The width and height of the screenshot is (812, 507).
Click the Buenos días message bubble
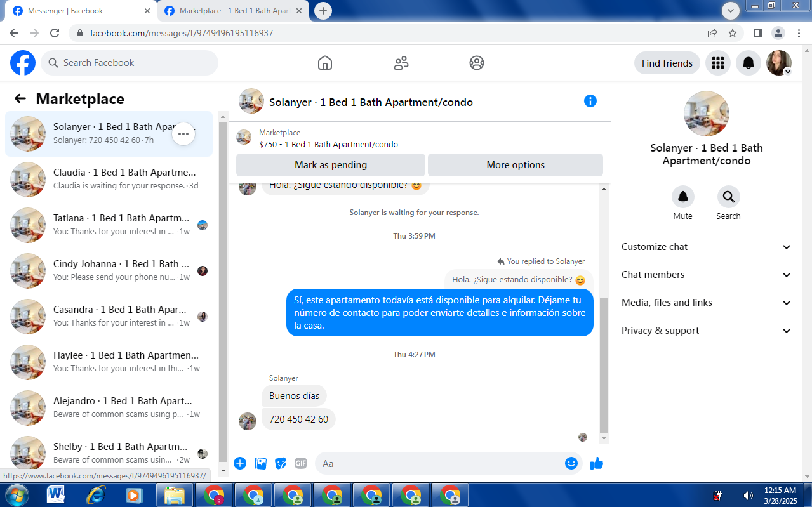294,396
